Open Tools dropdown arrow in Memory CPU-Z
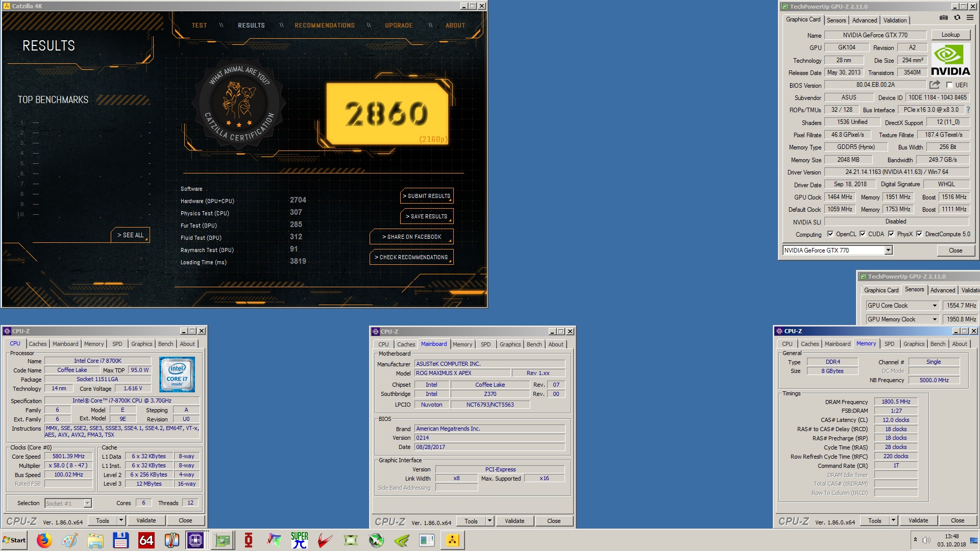980x551 pixels. [x=894, y=520]
